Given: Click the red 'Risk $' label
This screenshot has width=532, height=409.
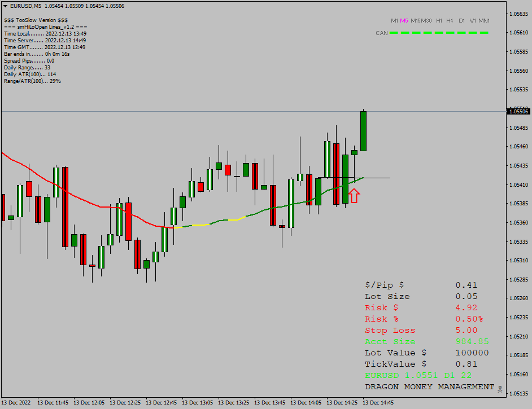Looking at the screenshot, I should (381, 307).
